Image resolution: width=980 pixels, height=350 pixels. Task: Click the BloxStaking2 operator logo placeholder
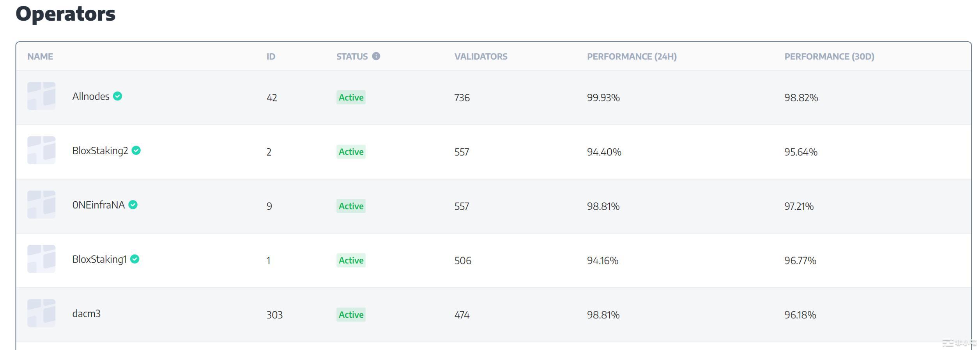tap(41, 150)
